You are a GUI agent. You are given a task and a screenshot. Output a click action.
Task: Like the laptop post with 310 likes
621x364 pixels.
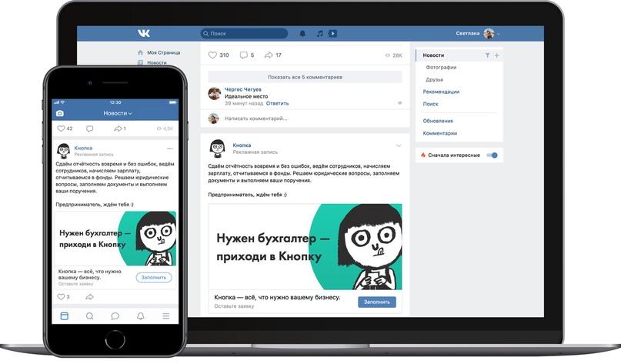[212, 55]
